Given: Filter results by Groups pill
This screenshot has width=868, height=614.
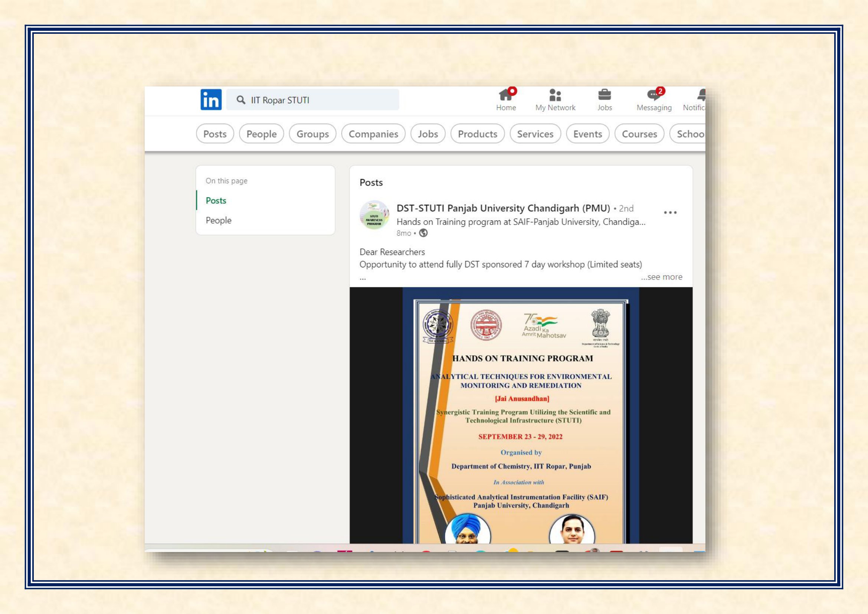Looking at the screenshot, I should [312, 134].
